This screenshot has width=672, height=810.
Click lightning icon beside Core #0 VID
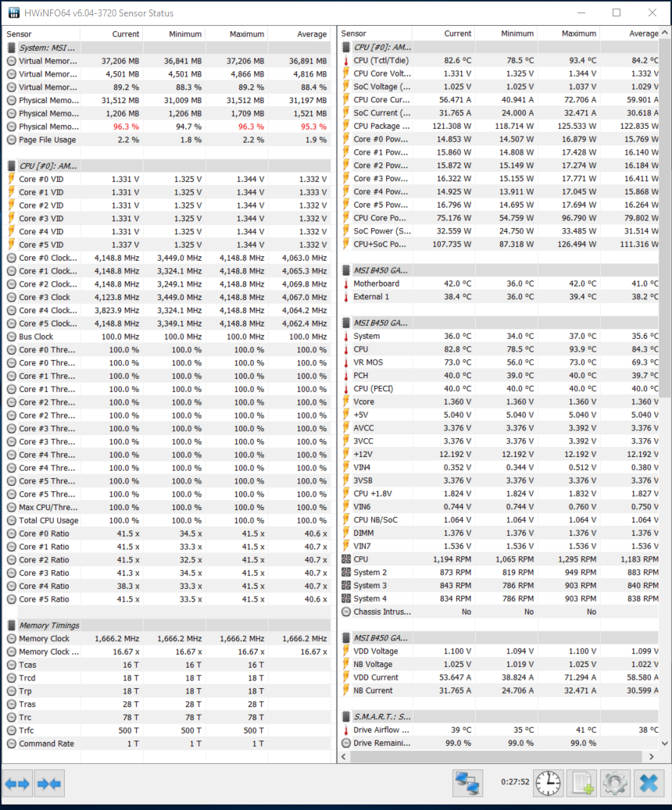12,179
